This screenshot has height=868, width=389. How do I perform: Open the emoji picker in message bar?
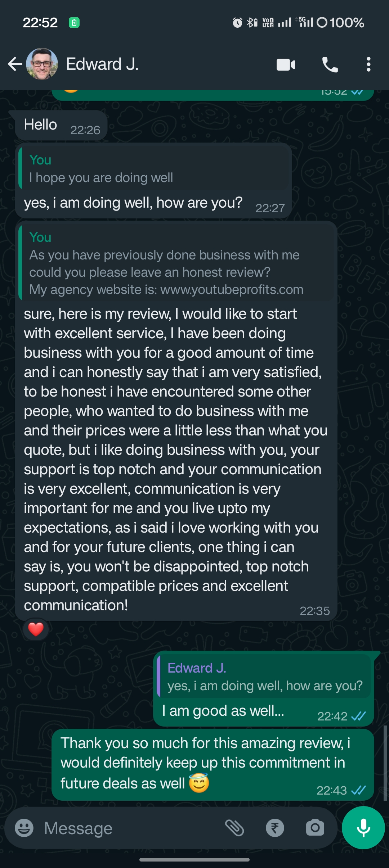coord(24,828)
